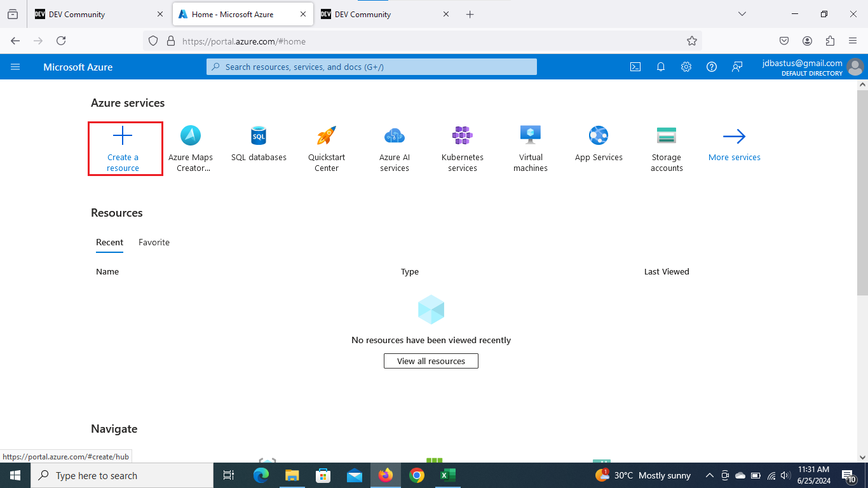This screenshot has width=868, height=488.
Task: Click View all resources button
Action: [431, 361]
